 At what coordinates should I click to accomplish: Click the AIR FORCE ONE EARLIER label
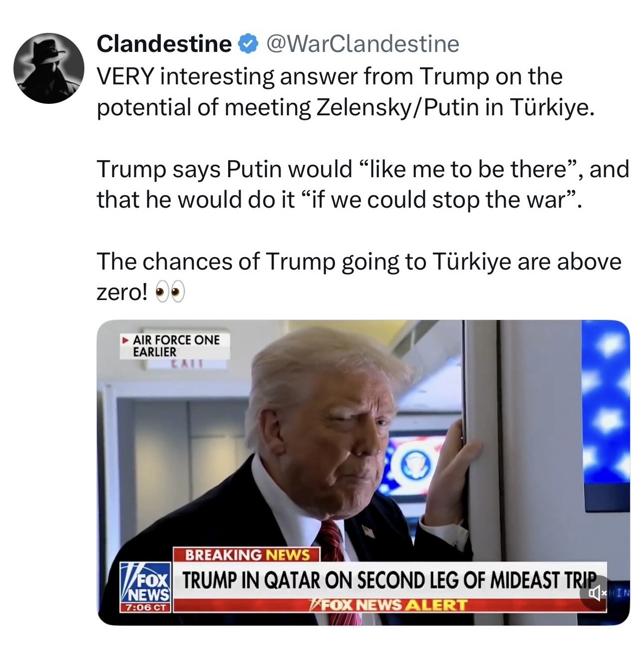point(176,345)
